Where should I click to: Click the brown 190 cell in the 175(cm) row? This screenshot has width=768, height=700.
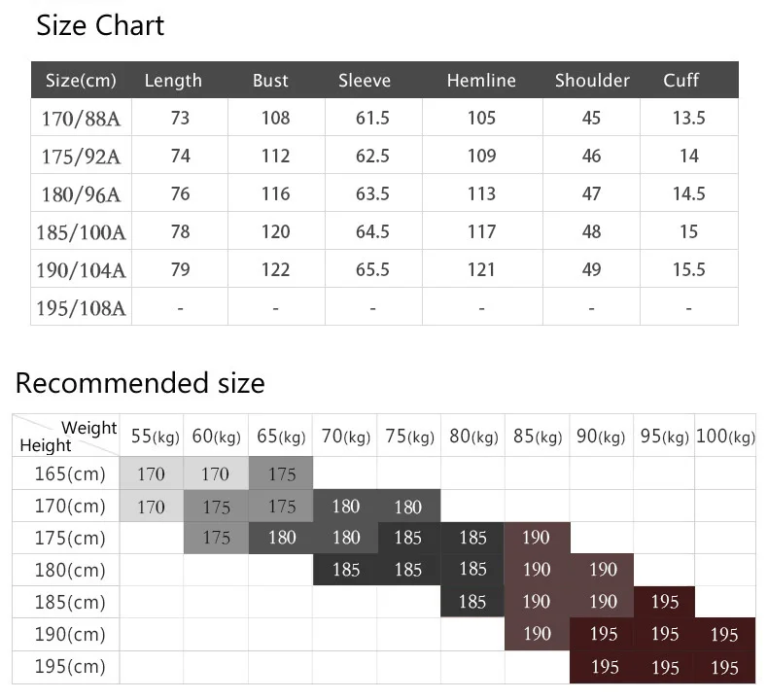pyautogui.click(x=537, y=538)
